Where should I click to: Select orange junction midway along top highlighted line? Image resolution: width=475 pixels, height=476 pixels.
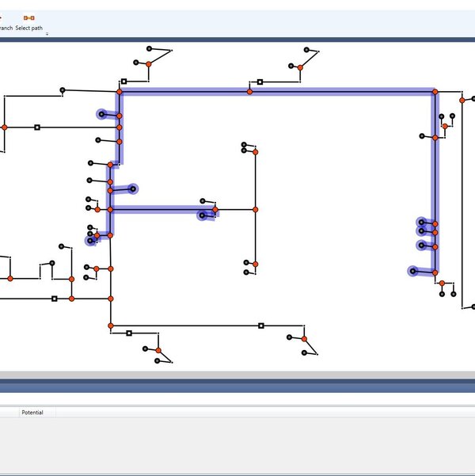[249, 92]
